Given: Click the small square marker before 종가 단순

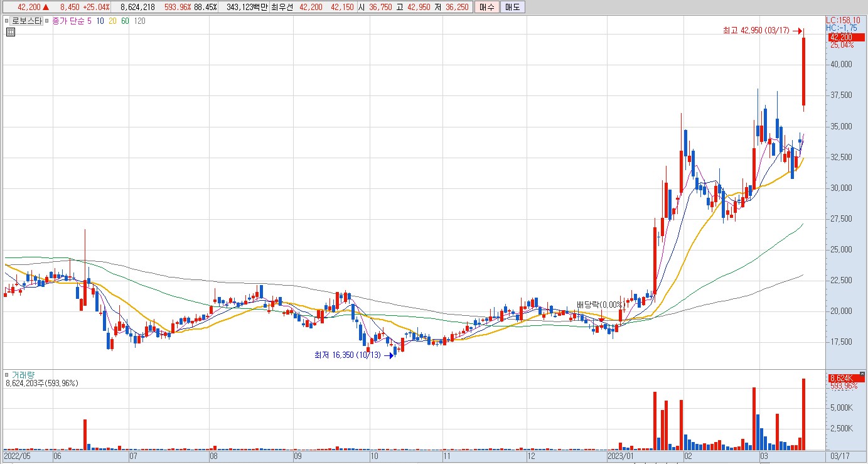Looking at the screenshot, I should (48, 21).
